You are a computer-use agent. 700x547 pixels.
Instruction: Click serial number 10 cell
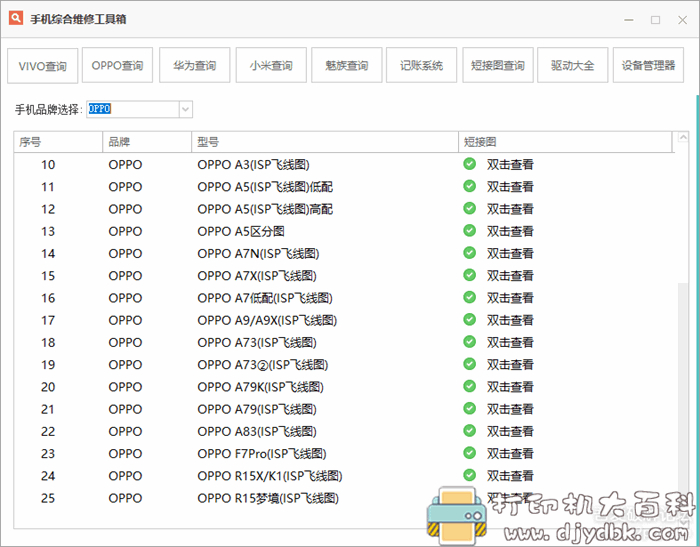click(48, 165)
